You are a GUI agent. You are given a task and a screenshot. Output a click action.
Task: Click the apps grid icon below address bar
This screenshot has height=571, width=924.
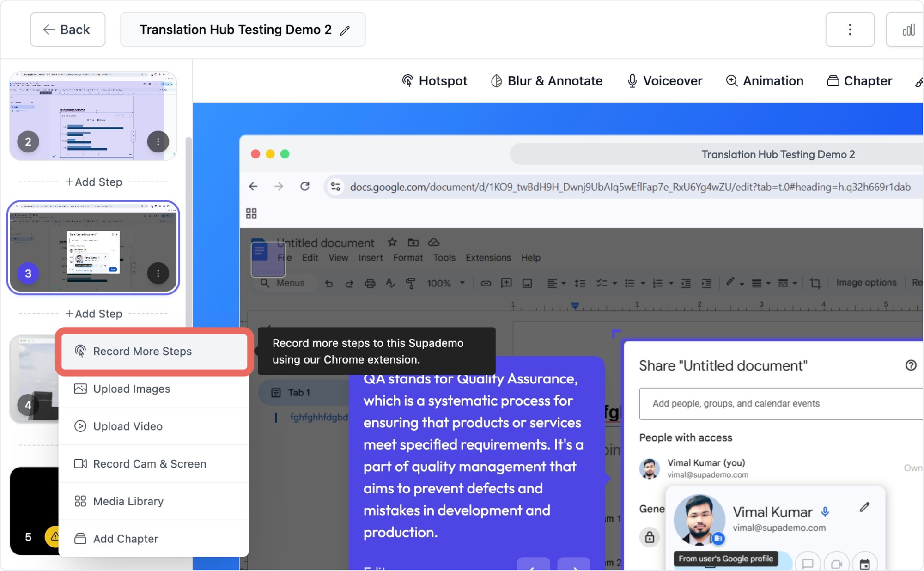(x=251, y=213)
